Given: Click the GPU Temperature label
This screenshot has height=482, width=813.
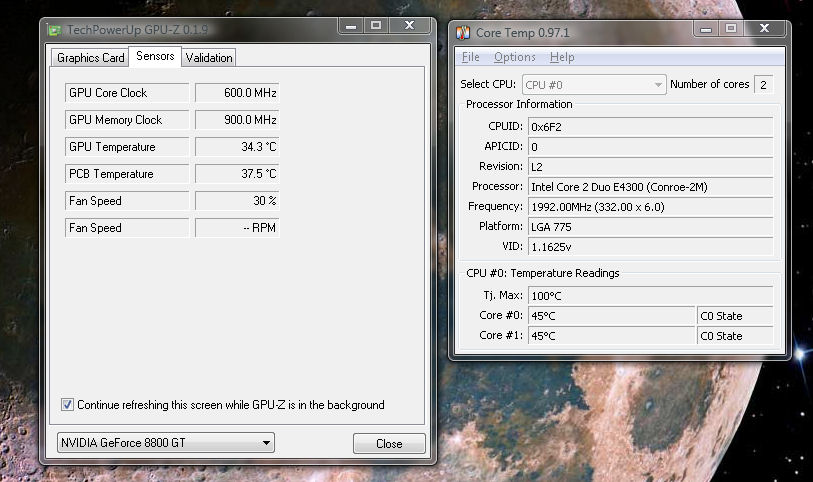Looking at the screenshot, I should [x=127, y=147].
